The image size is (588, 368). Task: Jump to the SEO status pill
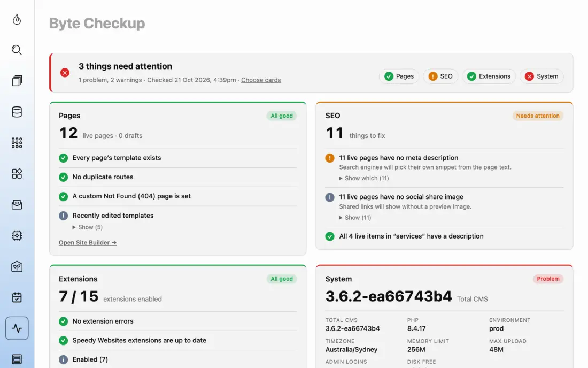pyautogui.click(x=440, y=76)
